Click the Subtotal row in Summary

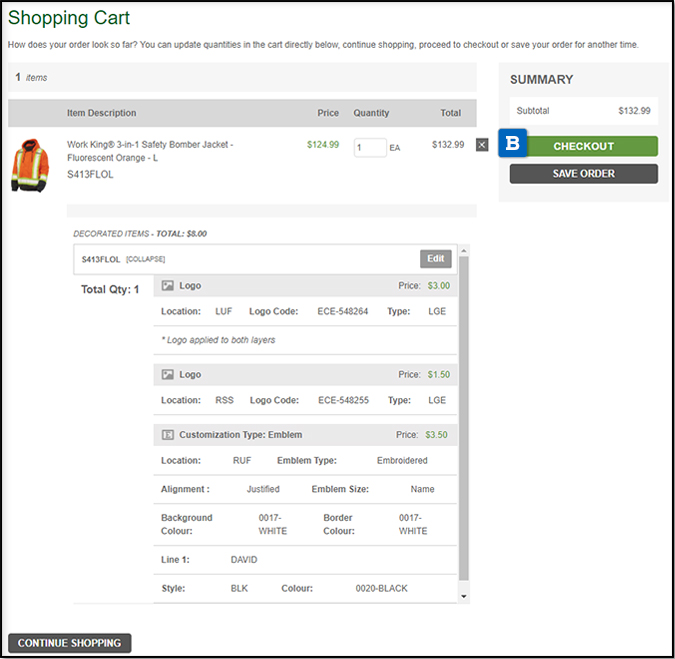(x=583, y=111)
